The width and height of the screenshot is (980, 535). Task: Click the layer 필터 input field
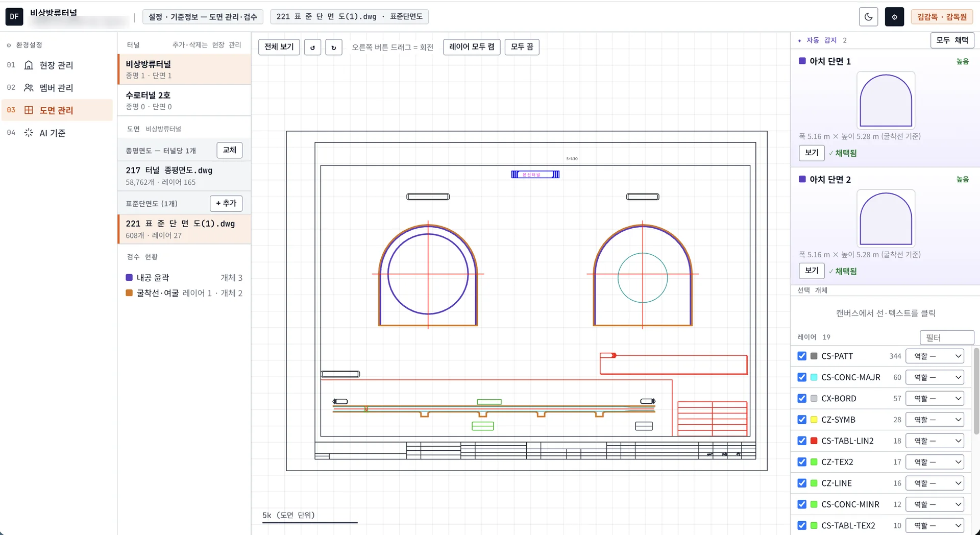click(947, 337)
